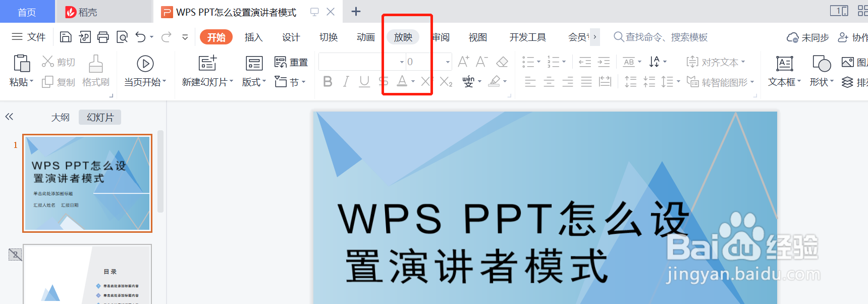Switch to Outline (大纲) pane
Image resolution: width=868 pixels, height=304 pixels.
click(60, 117)
